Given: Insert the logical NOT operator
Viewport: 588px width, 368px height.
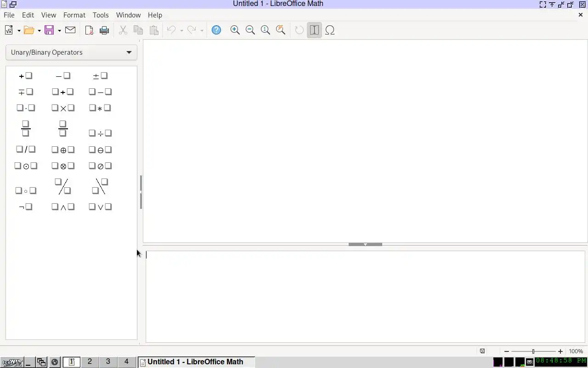Looking at the screenshot, I should click(26, 207).
